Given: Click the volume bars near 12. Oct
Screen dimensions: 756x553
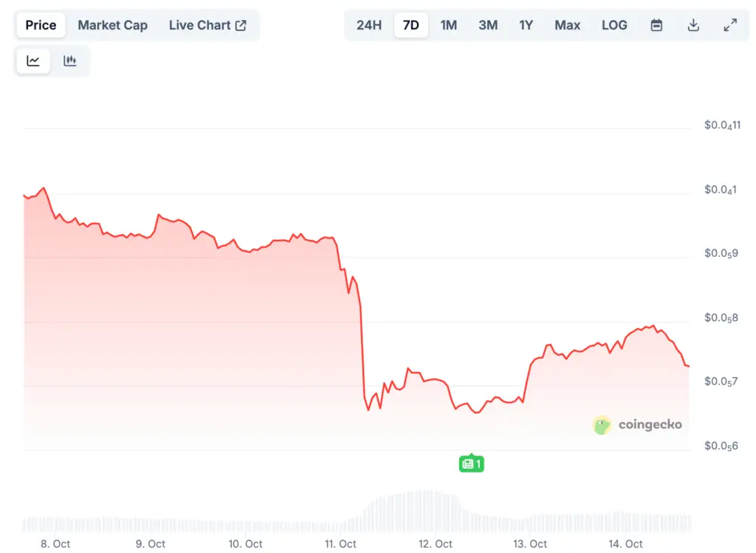Looking at the screenshot, I should coord(427,511).
